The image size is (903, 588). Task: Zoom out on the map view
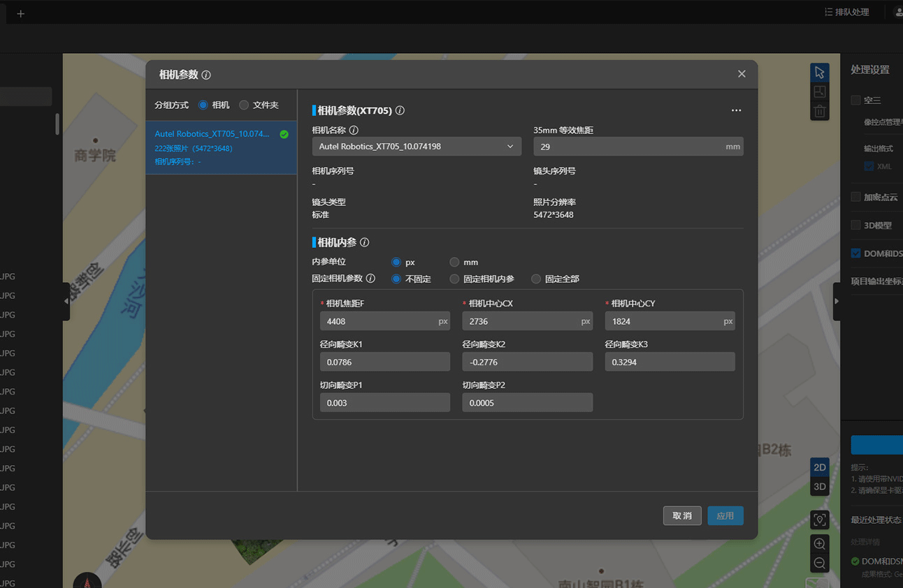820,563
